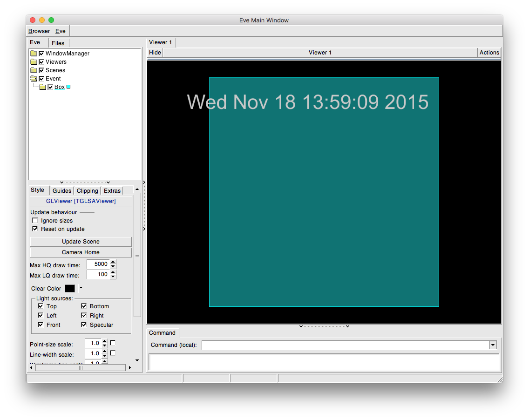Increase Max HQ draw time with up arrow
Viewport: 529px width, 420px height.
point(113,262)
